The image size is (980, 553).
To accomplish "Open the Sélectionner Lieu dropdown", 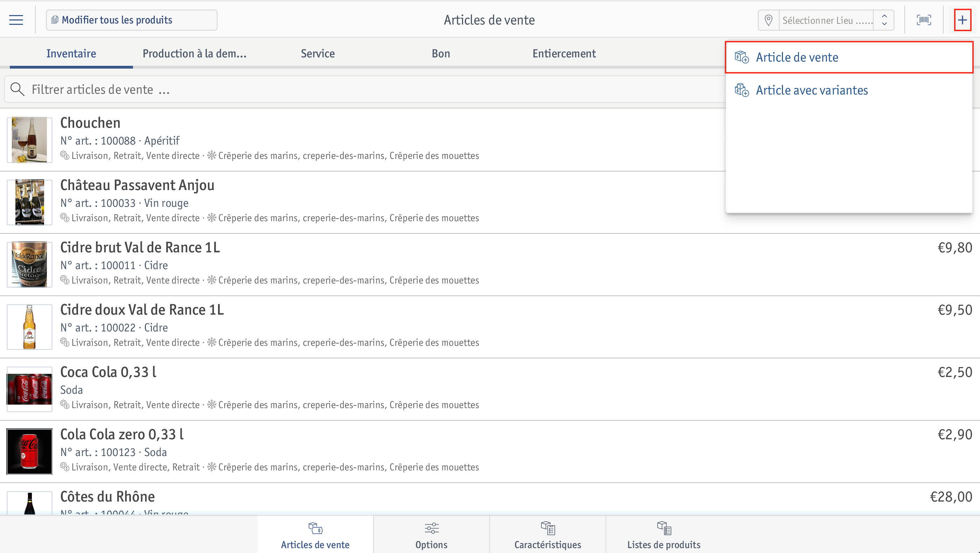I will (826, 20).
